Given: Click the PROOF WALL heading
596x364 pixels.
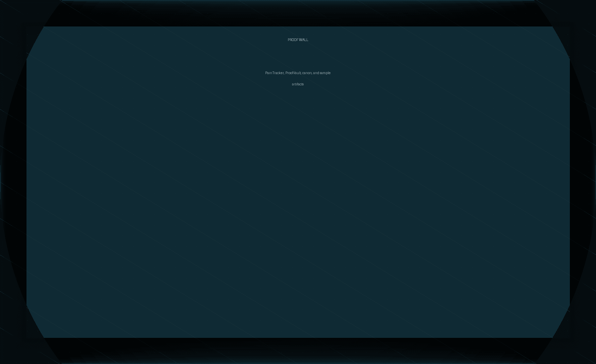Looking at the screenshot, I should (x=298, y=40).
